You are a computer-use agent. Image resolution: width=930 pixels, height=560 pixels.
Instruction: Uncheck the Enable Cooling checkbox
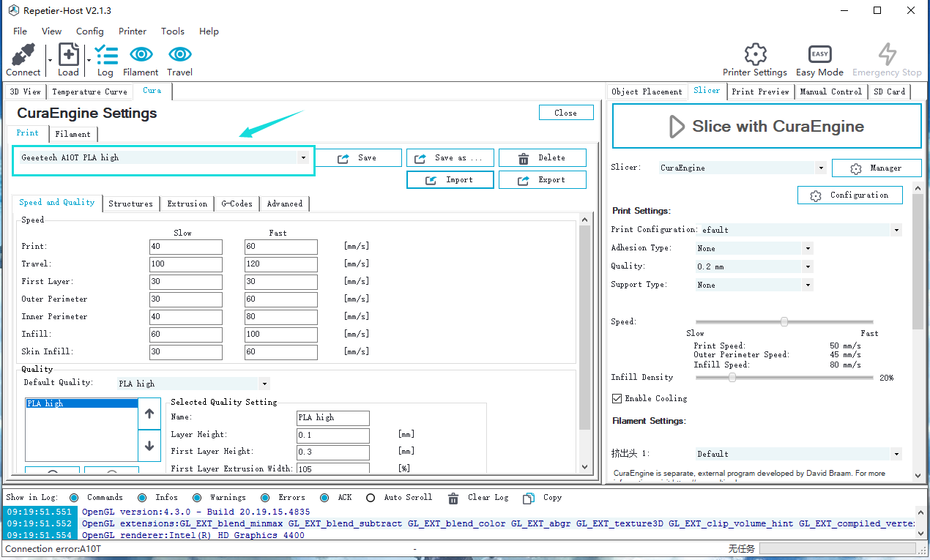(617, 398)
